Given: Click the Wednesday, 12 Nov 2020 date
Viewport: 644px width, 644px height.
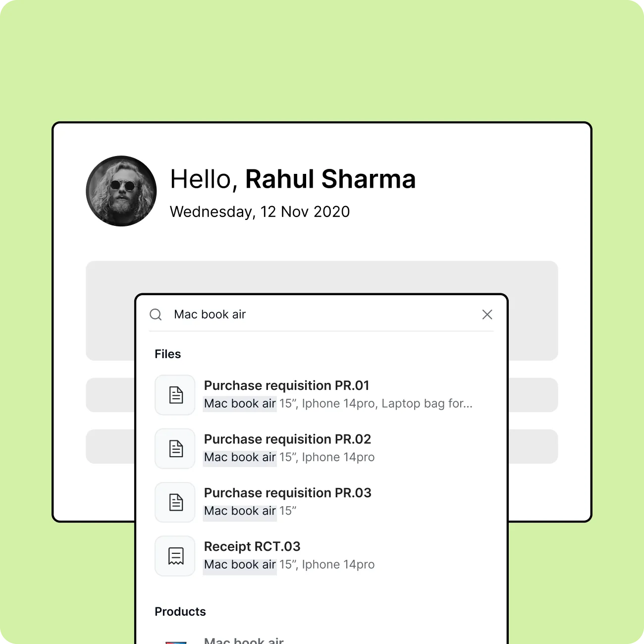Looking at the screenshot, I should pos(260,212).
